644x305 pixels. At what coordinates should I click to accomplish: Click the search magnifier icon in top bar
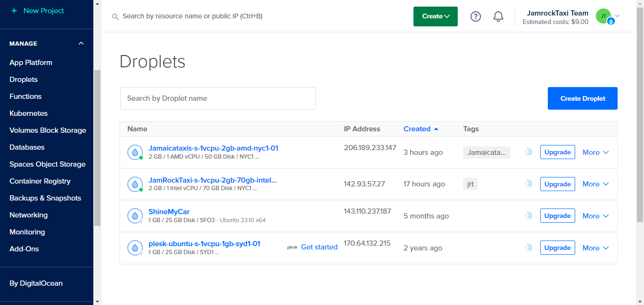(115, 17)
